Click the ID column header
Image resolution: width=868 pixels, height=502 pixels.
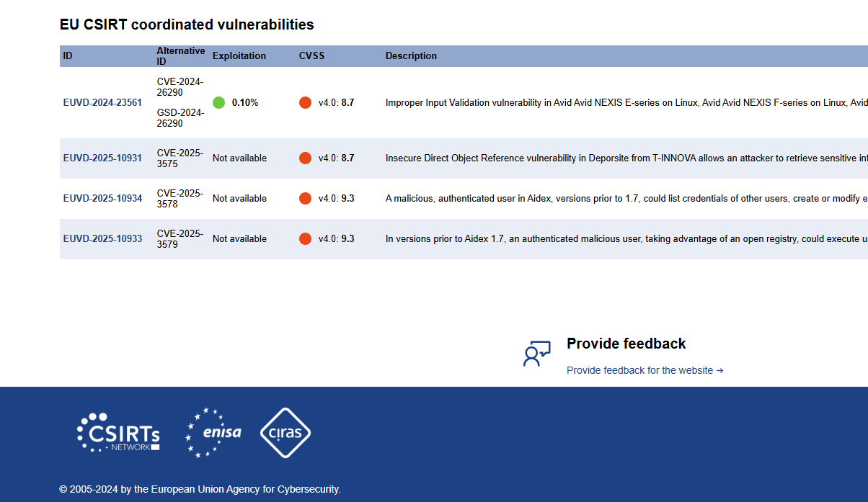[68, 56]
